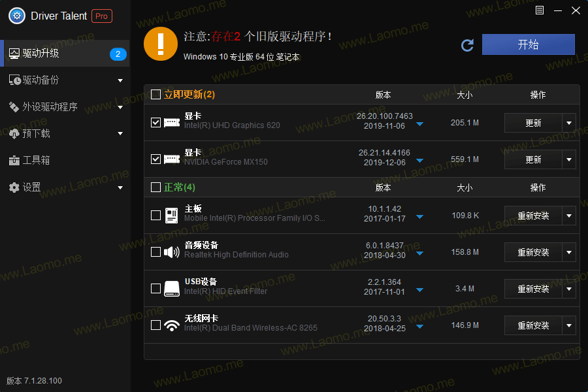Open version dropdown for NVIDIA GeForce MX150

(x=419, y=161)
